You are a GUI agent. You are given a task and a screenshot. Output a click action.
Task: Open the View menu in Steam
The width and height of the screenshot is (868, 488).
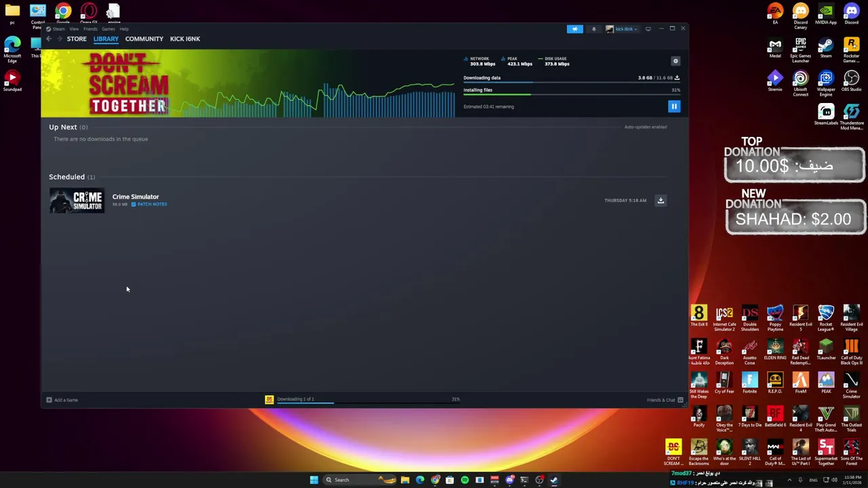[x=75, y=29]
